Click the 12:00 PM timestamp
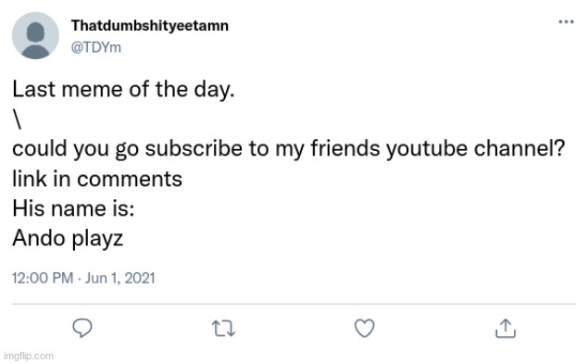The image size is (588, 364). click(x=43, y=278)
